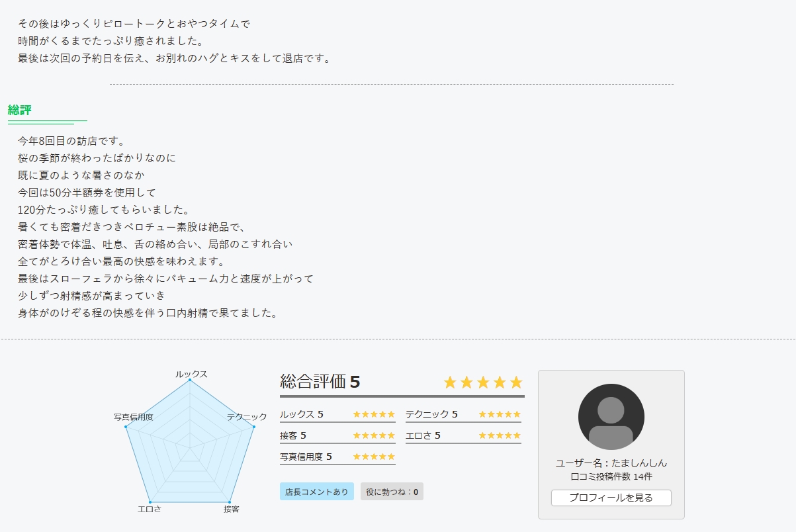Click the user avatar icon
Viewport: 796px width, 532px height.
[x=611, y=417]
